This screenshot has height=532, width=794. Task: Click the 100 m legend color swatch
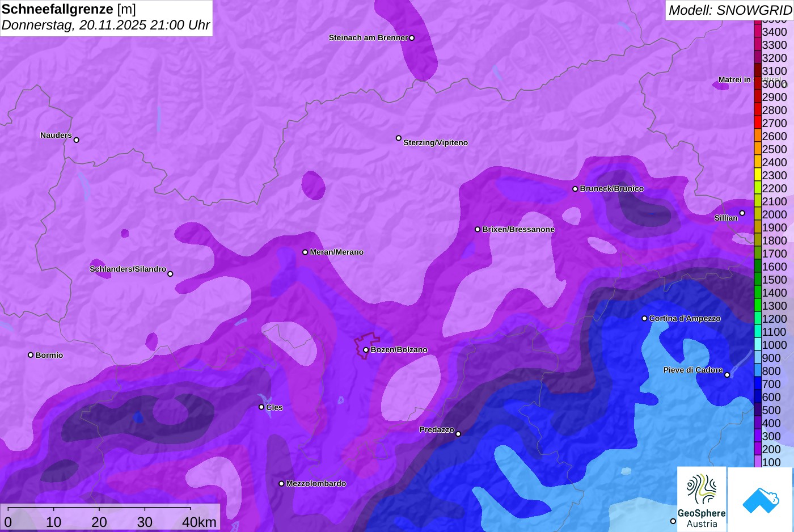pos(758,462)
